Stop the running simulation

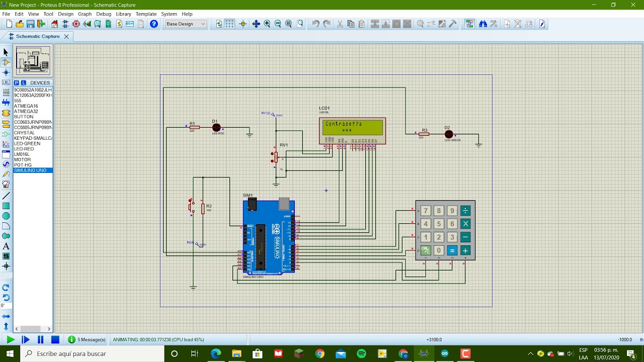pos(55,340)
